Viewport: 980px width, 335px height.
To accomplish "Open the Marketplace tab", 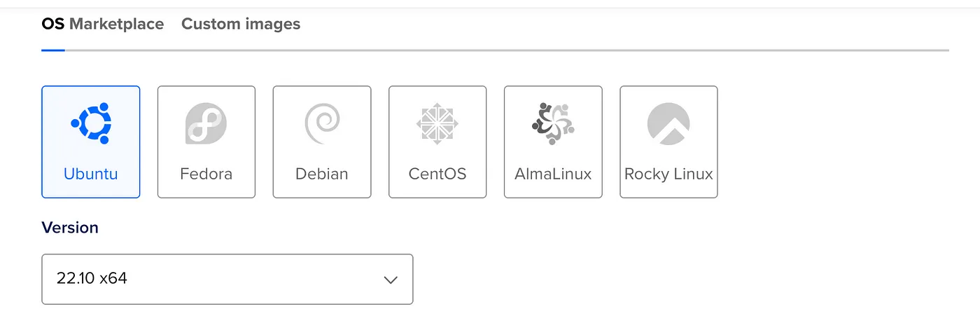I will pos(116,24).
